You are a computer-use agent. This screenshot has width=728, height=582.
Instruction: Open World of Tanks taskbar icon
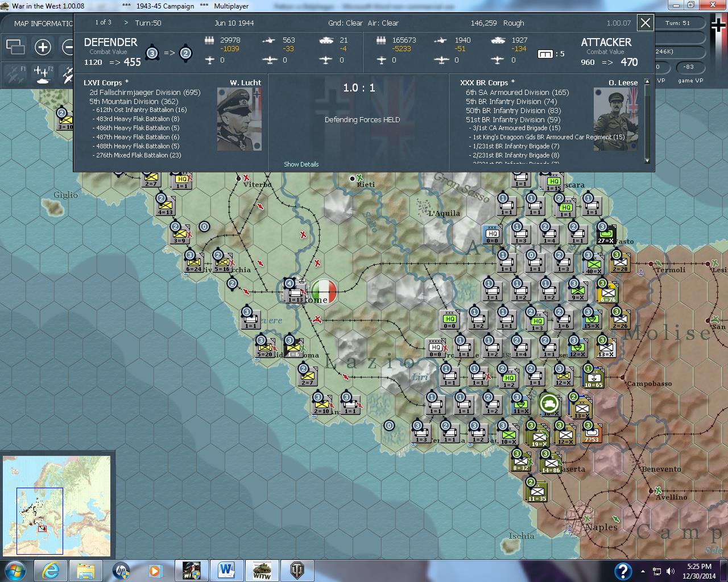click(x=297, y=570)
